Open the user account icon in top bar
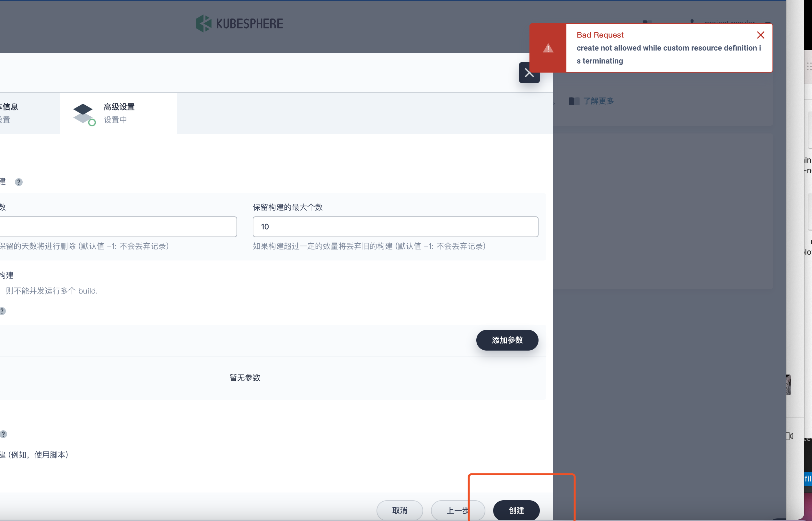812x521 pixels. coord(692,22)
